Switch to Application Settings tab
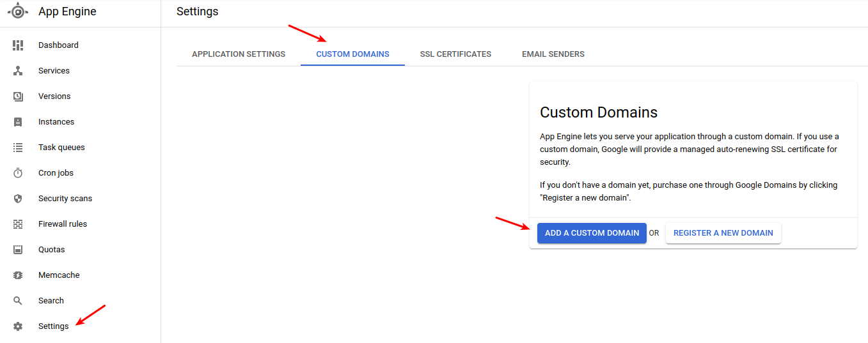868x343 pixels. pyautogui.click(x=239, y=54)
